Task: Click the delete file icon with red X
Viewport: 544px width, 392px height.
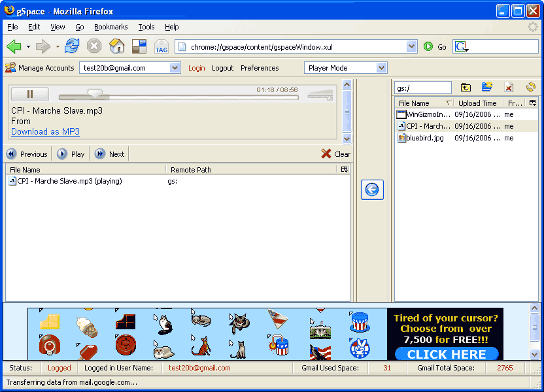Action: tap(509, 88)
